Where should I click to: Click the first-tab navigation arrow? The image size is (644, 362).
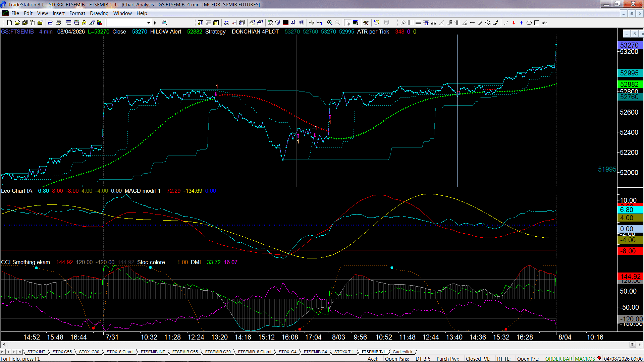pos(3,352)
